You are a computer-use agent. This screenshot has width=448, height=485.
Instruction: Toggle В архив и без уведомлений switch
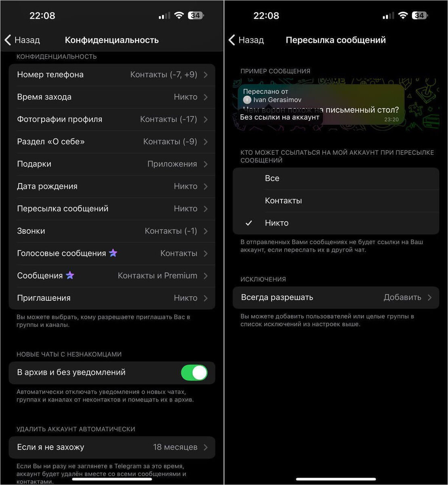[194, 373]
